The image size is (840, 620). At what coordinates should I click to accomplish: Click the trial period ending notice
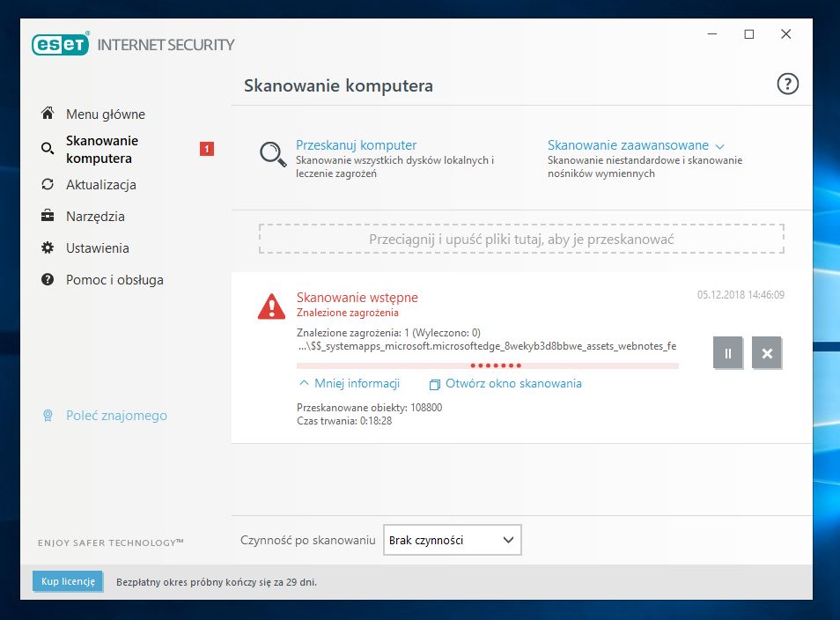pyautogui.click(x=217, y=582)
